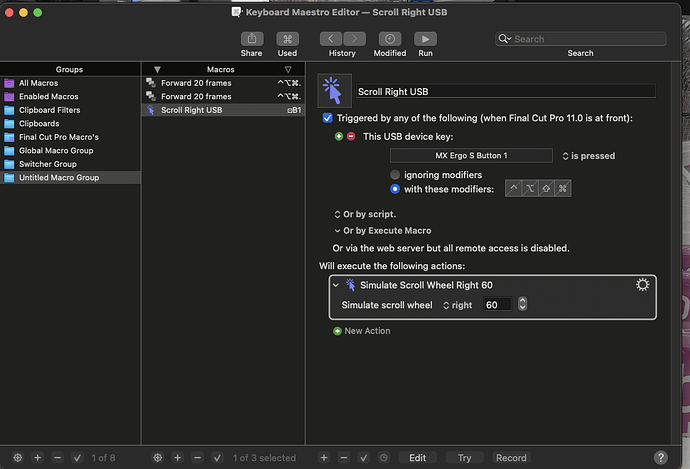
Task: Select Final Cut Pro Macro's group
Action: [x=70, y=137]
